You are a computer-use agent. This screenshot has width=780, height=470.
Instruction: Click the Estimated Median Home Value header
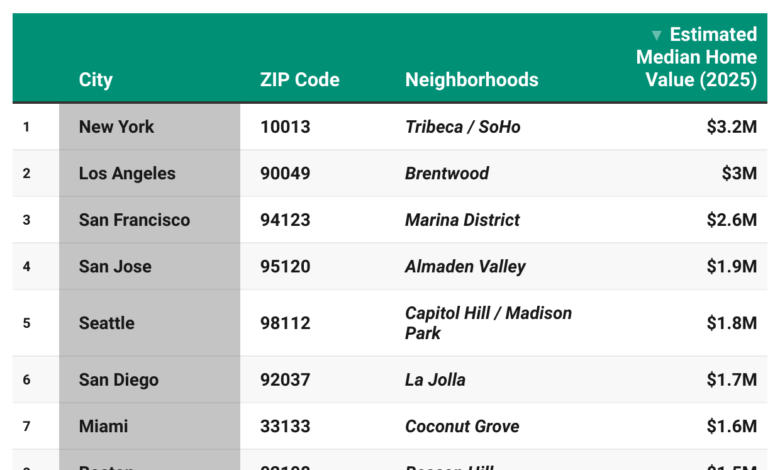pos(697,58)
